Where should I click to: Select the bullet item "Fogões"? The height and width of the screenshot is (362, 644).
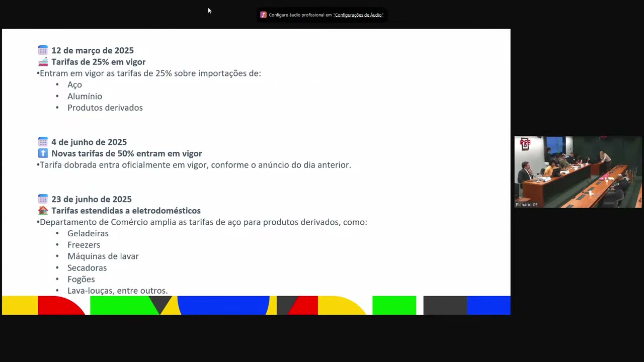coord(81,280)
